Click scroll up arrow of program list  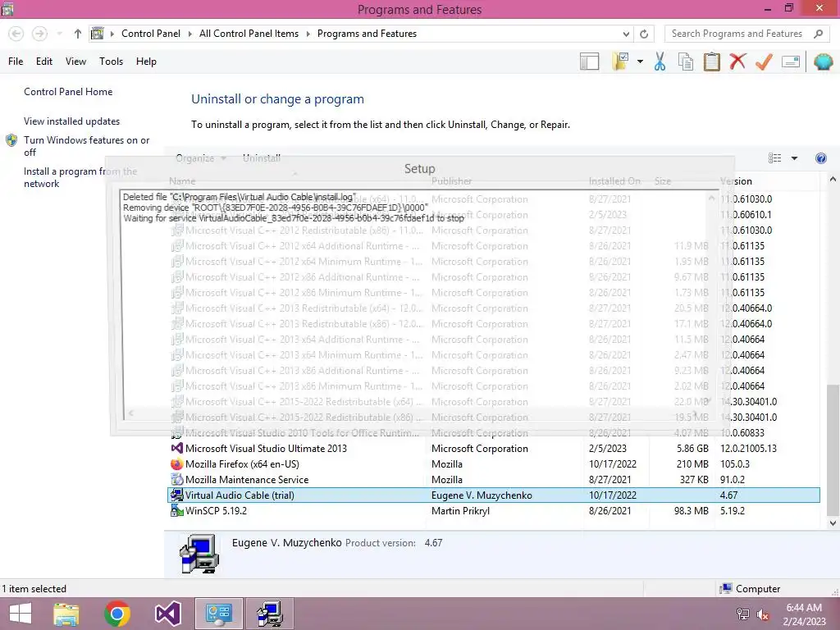(833, 180)
